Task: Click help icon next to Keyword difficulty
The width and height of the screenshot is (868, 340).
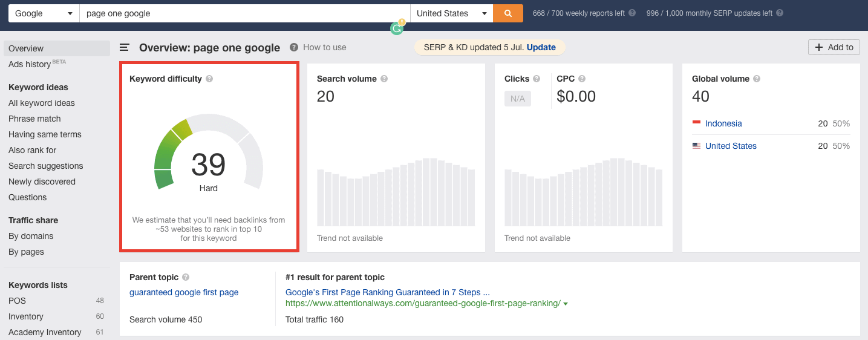Action: (209, 79)
